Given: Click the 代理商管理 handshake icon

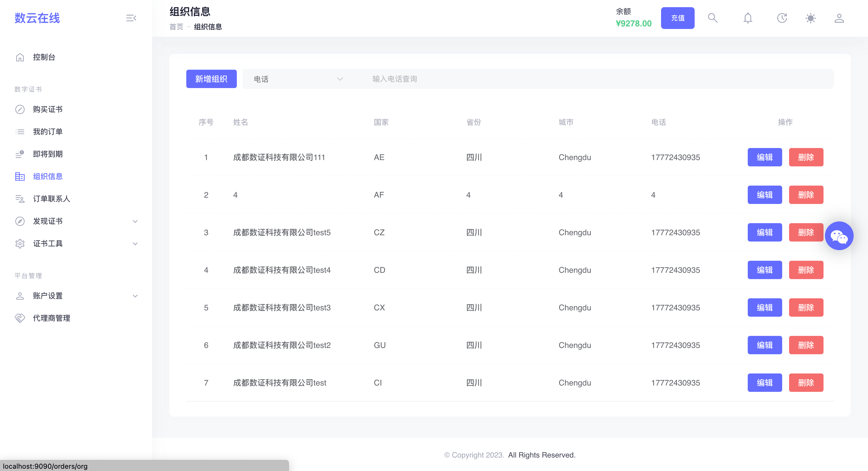Looking at the screenshot, I should click(20, 318).
